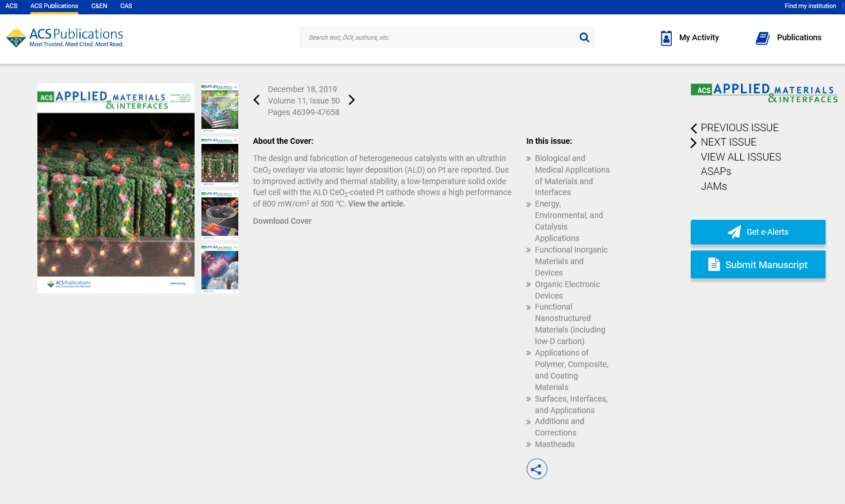
Task: Open the CAS top tab
Action: pos(126,6)
